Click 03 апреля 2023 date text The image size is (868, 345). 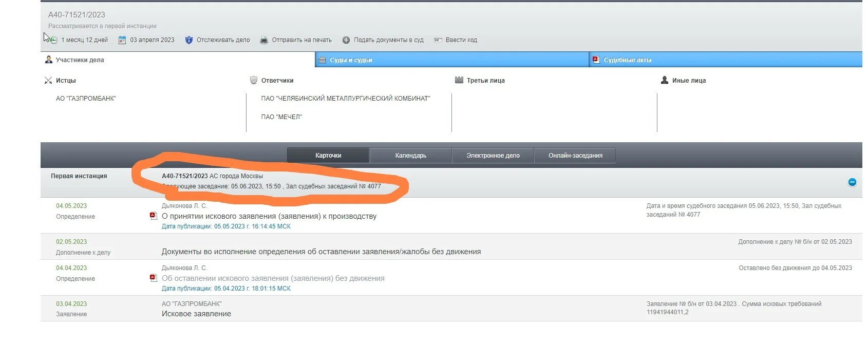coord(152,40)
